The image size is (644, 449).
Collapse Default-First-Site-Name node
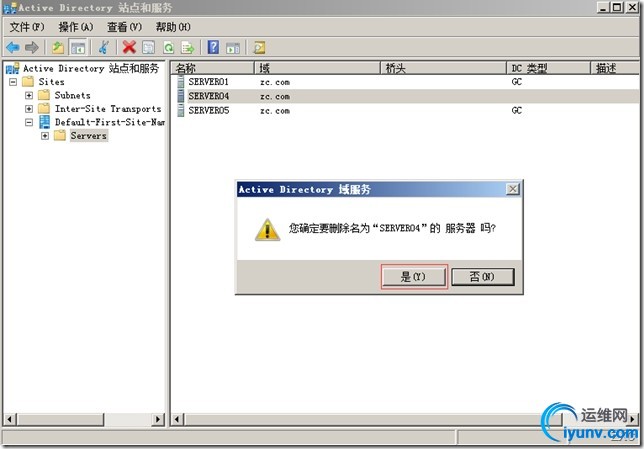(29, 122)
